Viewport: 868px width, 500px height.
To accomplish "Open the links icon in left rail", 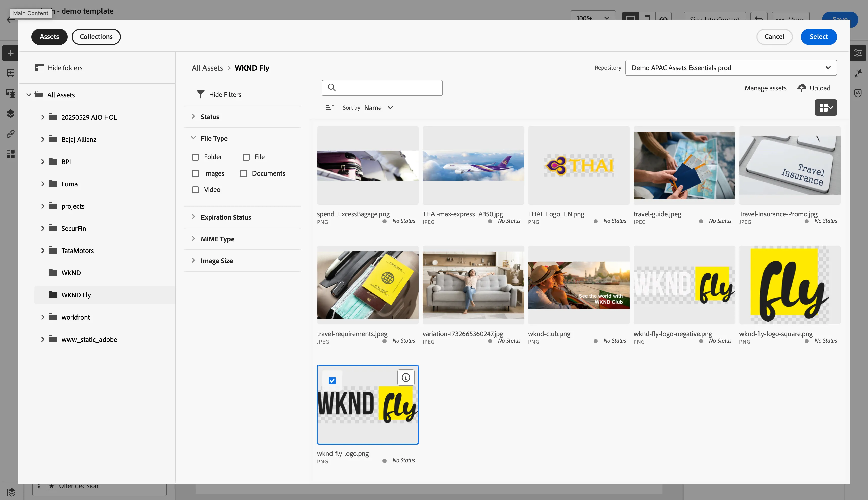I will coord(11,134).
